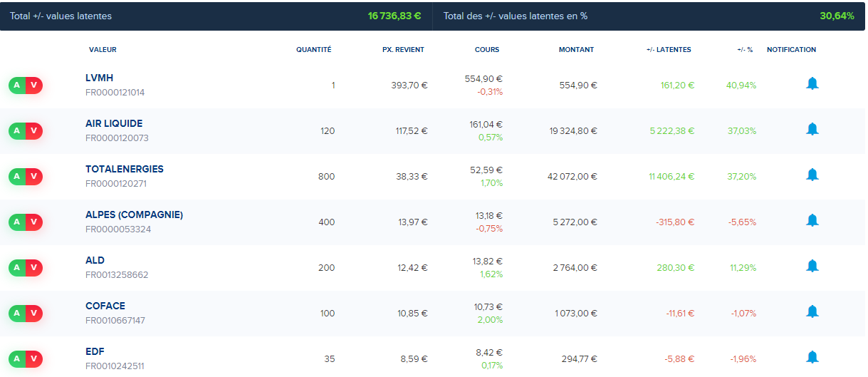Open the AIR LIQUIDE stock link

(x=114, y=124)
